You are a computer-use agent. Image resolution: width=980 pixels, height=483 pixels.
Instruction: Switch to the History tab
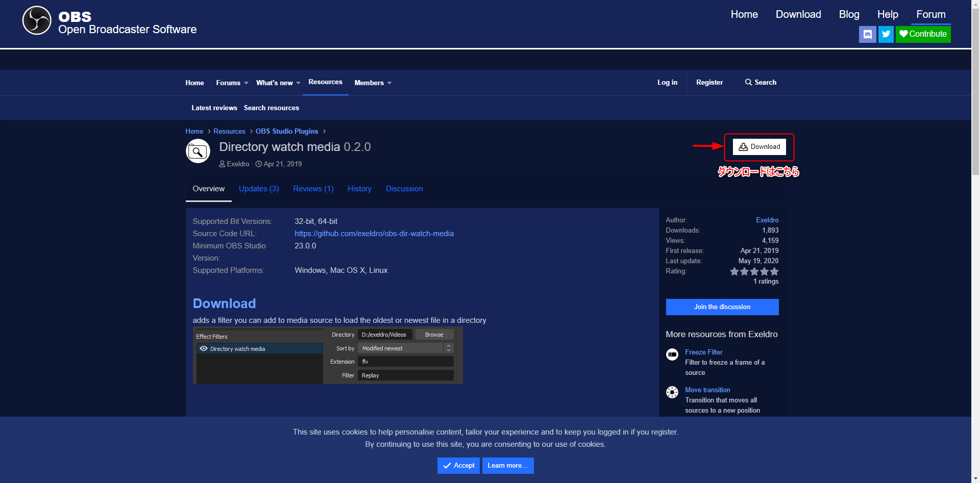(359, 189)
